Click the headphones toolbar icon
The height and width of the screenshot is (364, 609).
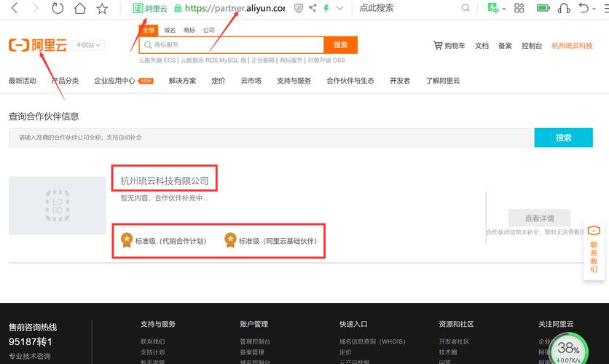tap(564, 8)
